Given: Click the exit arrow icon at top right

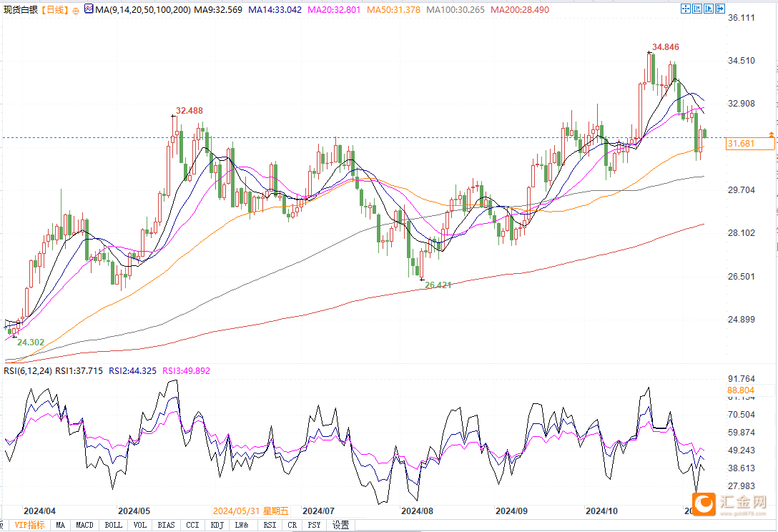Looking at the screenshot, I should pyautogui.click(x=720, y=9).
